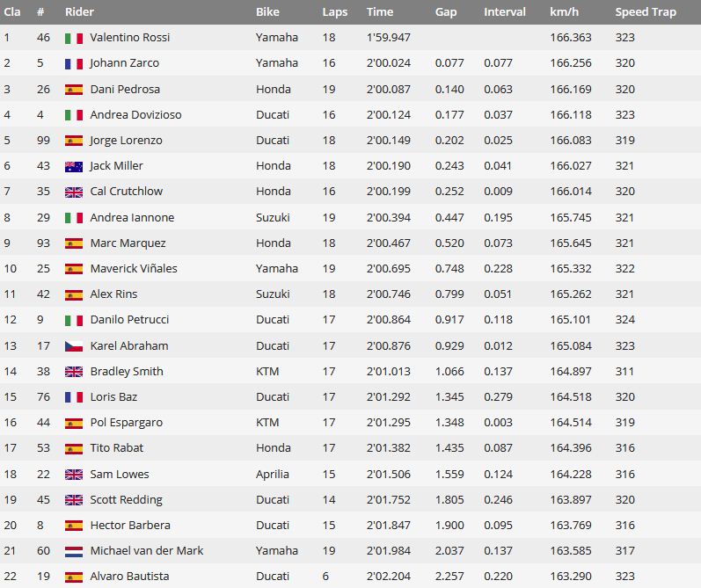Select the Czech flag beside Karel Abraham
The width and height of the screenshot is (701, 588).
point(74,346)
